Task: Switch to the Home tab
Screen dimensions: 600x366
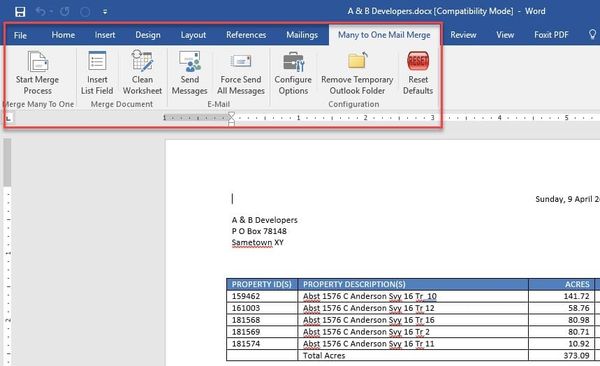Action: pyautogui.click(x=63, y=35)
